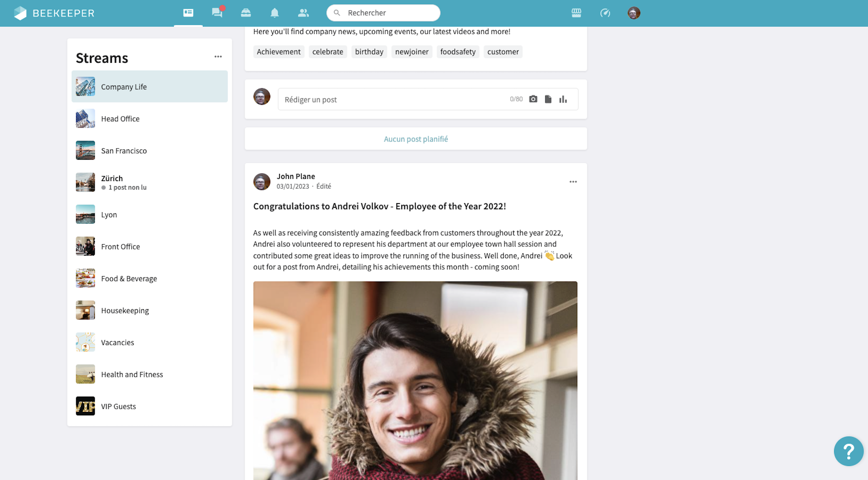Viewport: 868px width, 480px height.
Task: Click the Rechercher search field
Action: pos(383,13)
